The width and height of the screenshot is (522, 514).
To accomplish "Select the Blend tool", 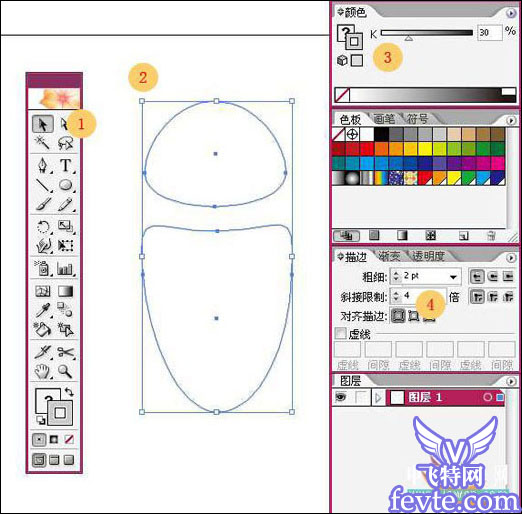I will (65, 310).
